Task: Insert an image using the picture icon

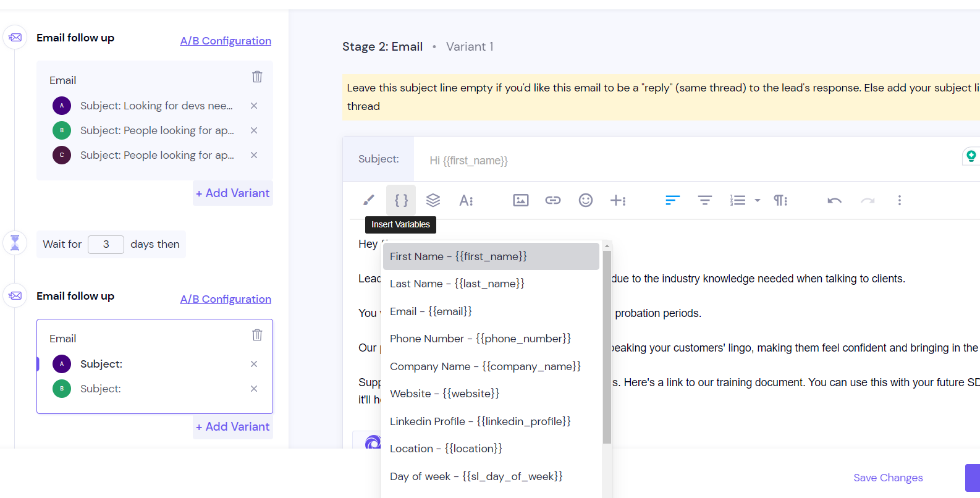Action: point(521,200)
